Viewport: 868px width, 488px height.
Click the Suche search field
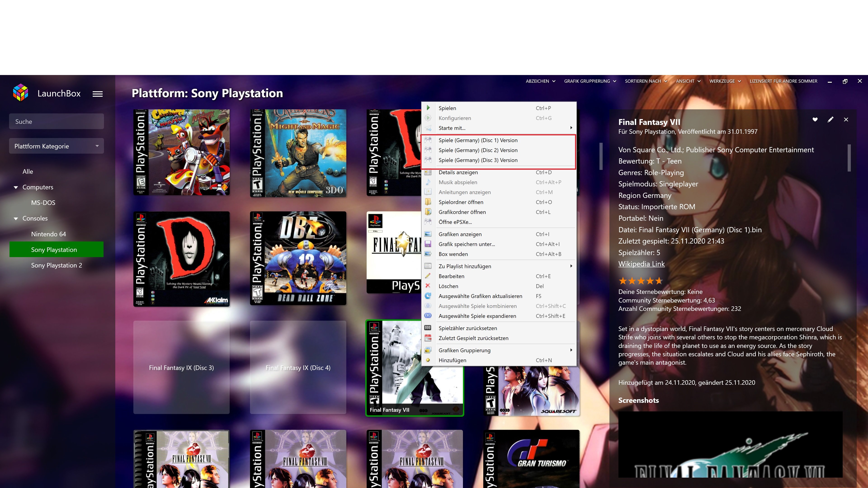(x=57, y=122)
